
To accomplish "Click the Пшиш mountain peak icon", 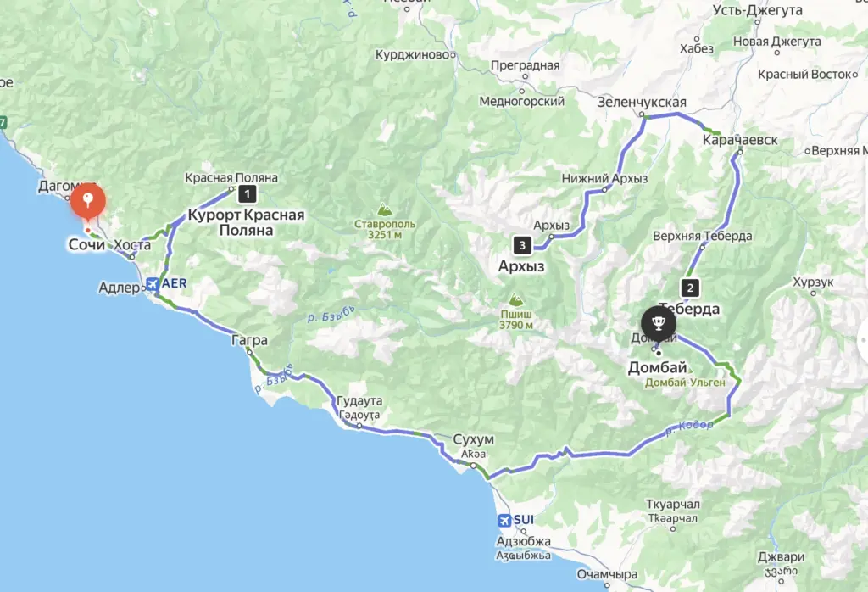I will (x=516, y=299).
